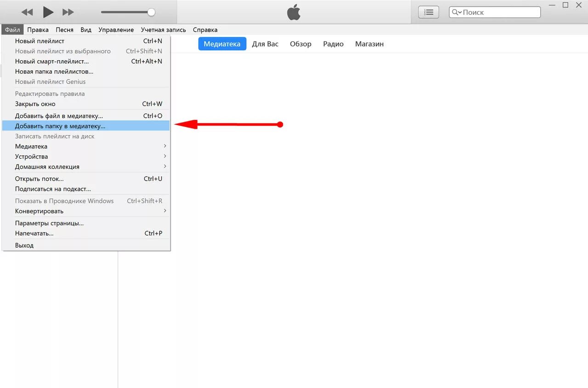Choose Открыть поток from the menu

[40, 178]
